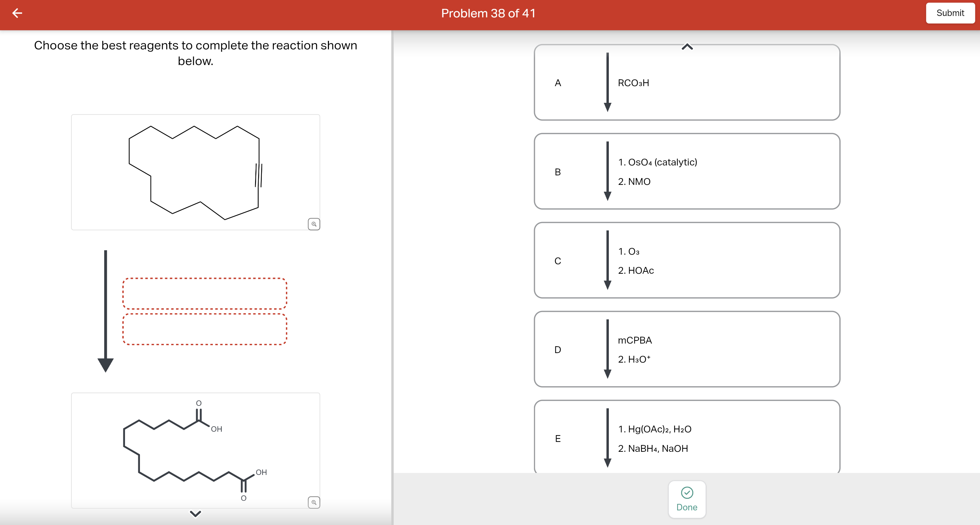The width and height of the screenshot is (980, 525).
Task: Collapse answer list with up chevron
Action: pyautogui.click(x=687, y=47)
